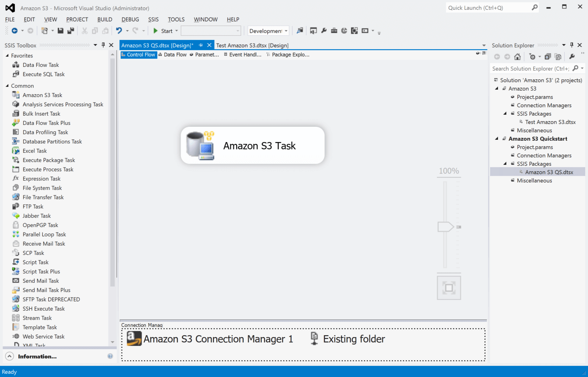This screenshot has width=588, height=377.
Task: Click the Search Solution Explorer field
Action: pos(531,68)
